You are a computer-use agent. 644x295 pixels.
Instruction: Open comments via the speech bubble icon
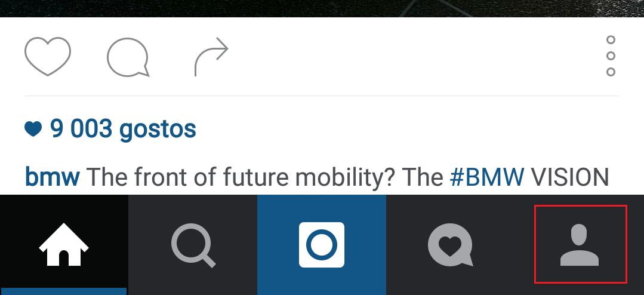[x=128, y=57]
